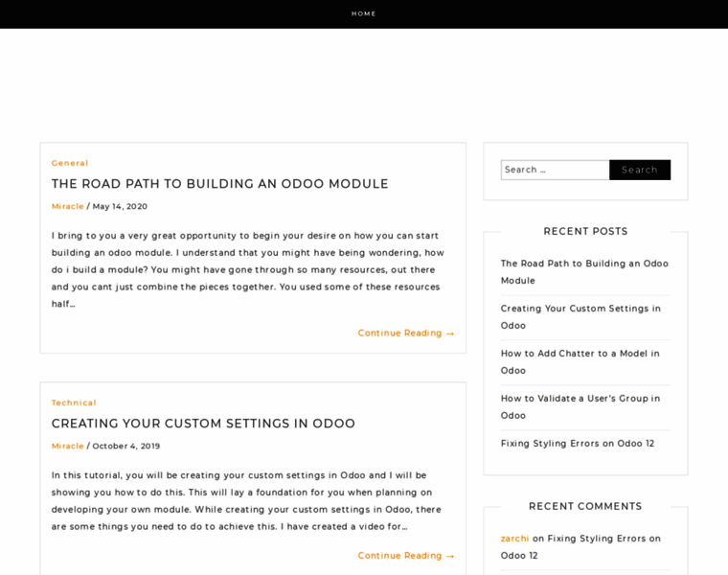This screenshot has width=728, height=575.
Task: Open 'The Road Path to Building an Odoo Module' title
Action: (219, 184)
